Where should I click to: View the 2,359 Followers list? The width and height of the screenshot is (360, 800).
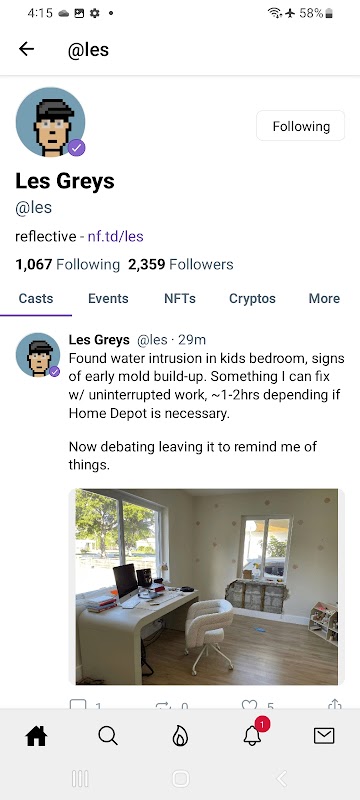(x=181, y=264)
